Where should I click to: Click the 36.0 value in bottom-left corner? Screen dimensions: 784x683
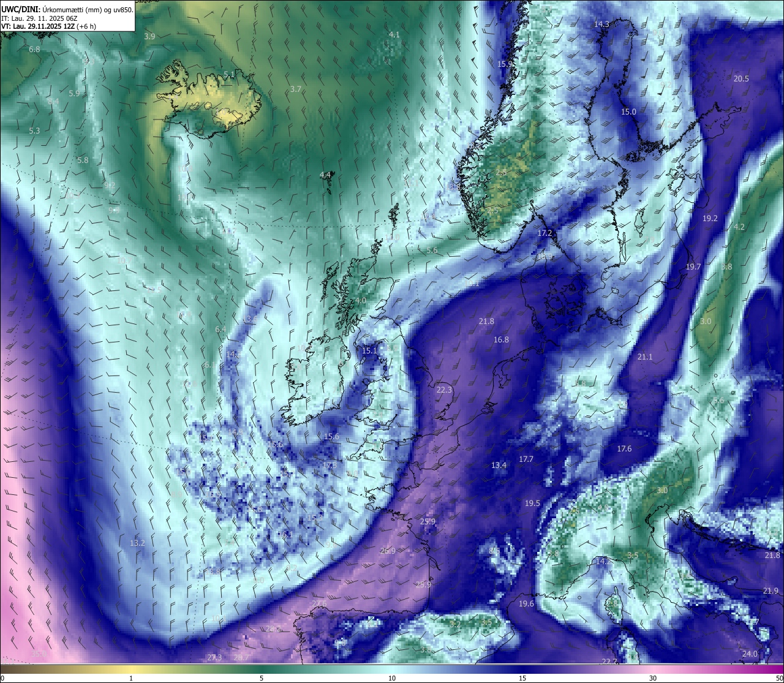39,654
